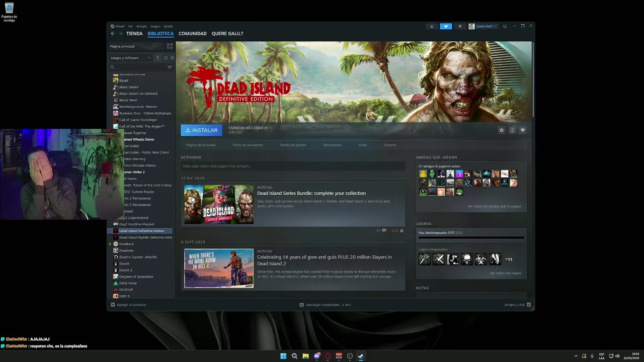Toggle the recent activity clock filter
The width and height of the screenshot is (644, 362).
tap(166, 58)
